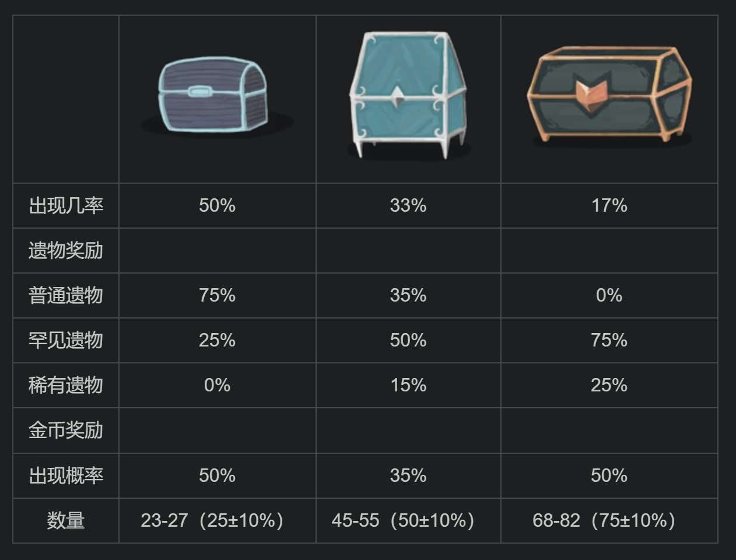Image resolution: width=736 pixels, height=560 pixels.
Task: Click the 0% cell in 普通遗物 row
Action: 609,296
